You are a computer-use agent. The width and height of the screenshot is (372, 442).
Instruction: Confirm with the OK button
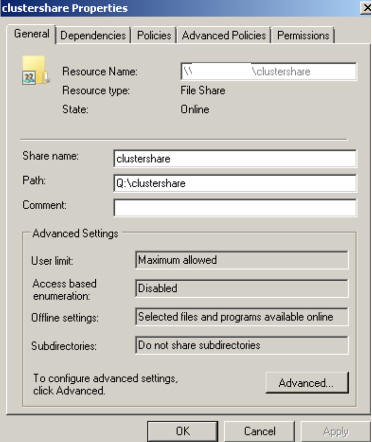pos(183,431)
